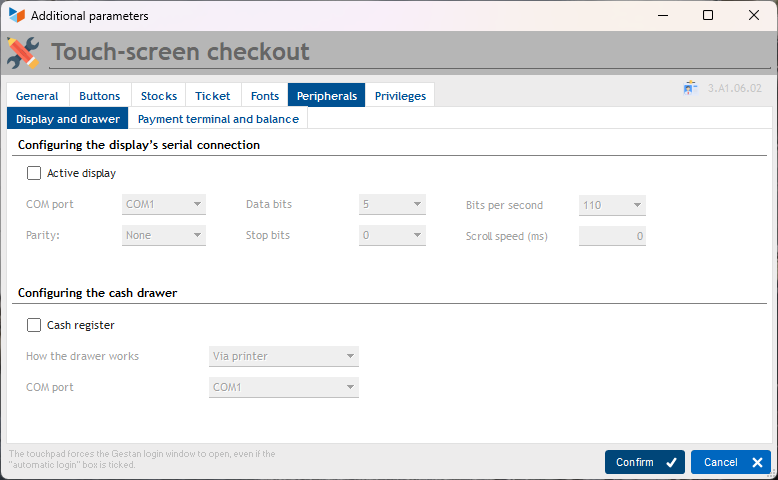
Task: Click the checkmark icon on Confirm
Action: [671, 462]
